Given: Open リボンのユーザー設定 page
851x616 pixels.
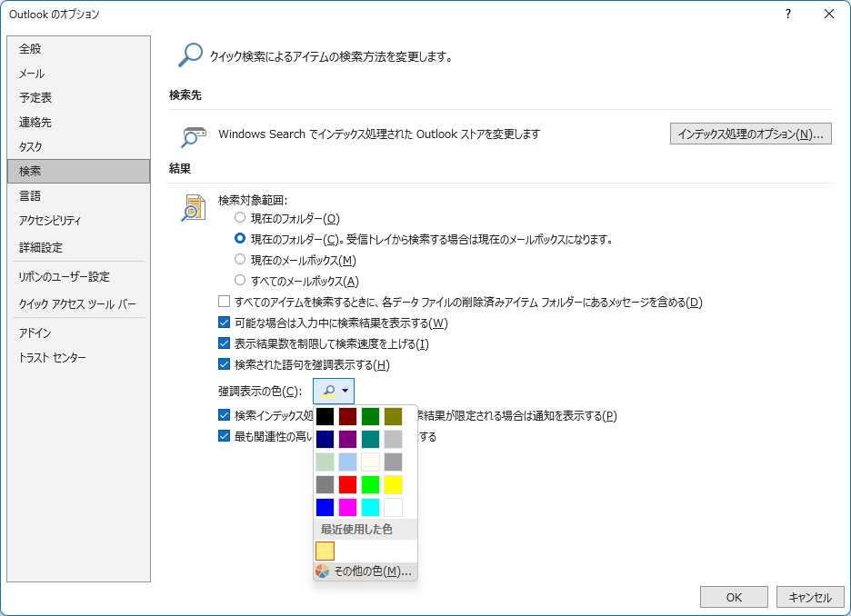Looking at the screenshot, I should (79, 276).
